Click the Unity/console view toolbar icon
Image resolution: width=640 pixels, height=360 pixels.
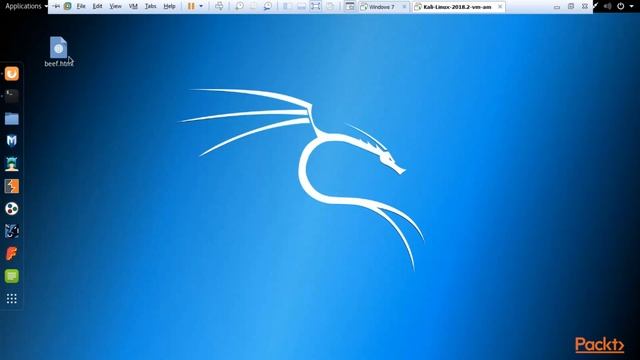[350, 6]
